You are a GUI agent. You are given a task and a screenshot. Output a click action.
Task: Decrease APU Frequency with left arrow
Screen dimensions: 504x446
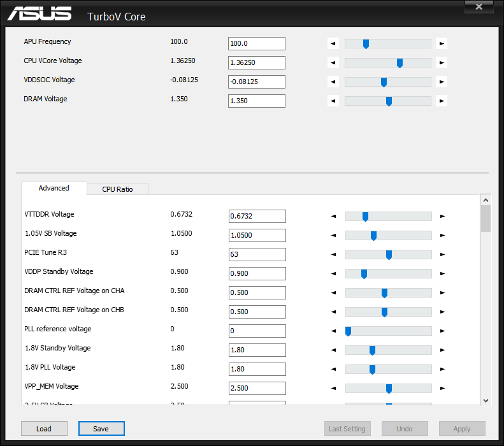(333, 43)
